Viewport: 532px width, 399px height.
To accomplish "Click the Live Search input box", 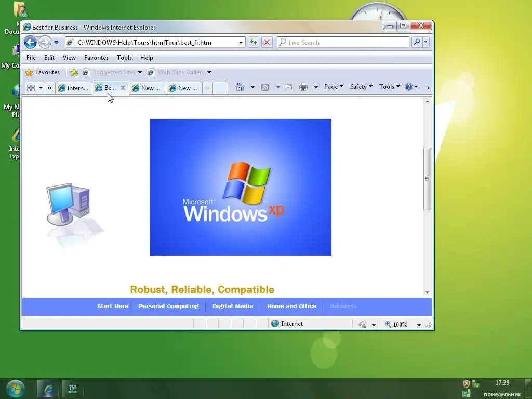I will point(343,43).
